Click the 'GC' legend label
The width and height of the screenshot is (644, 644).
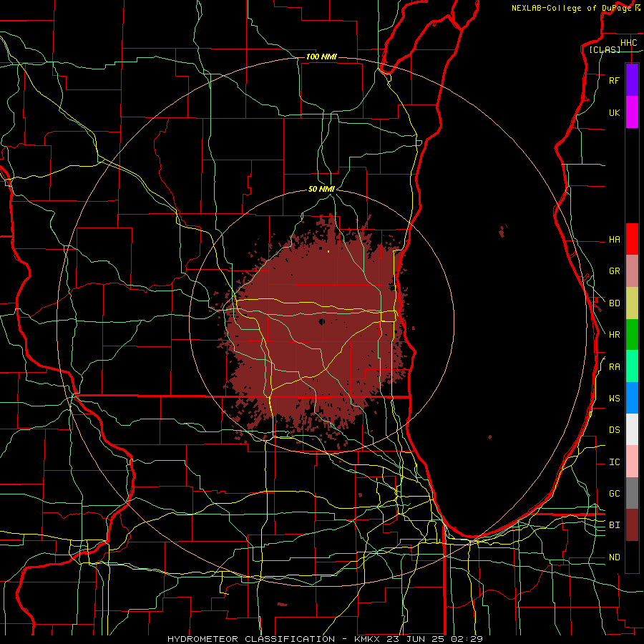click(x=614, y=494)
